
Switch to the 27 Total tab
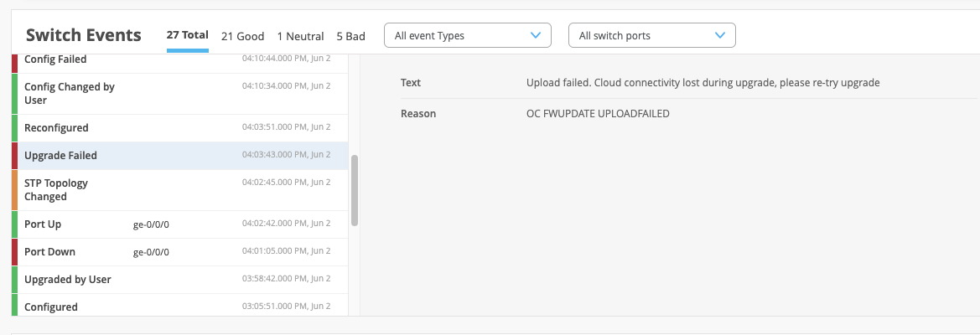pyautogui.click(x=187, y=35)
